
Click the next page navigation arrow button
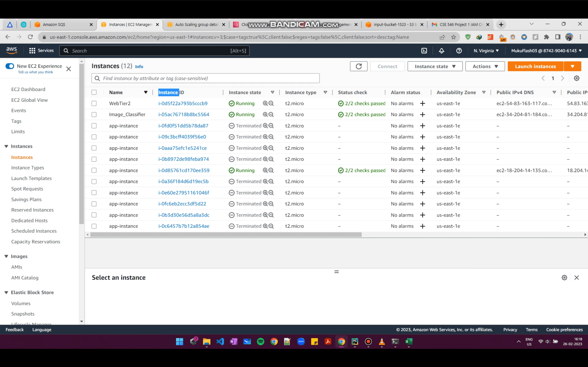pos(563,78)
